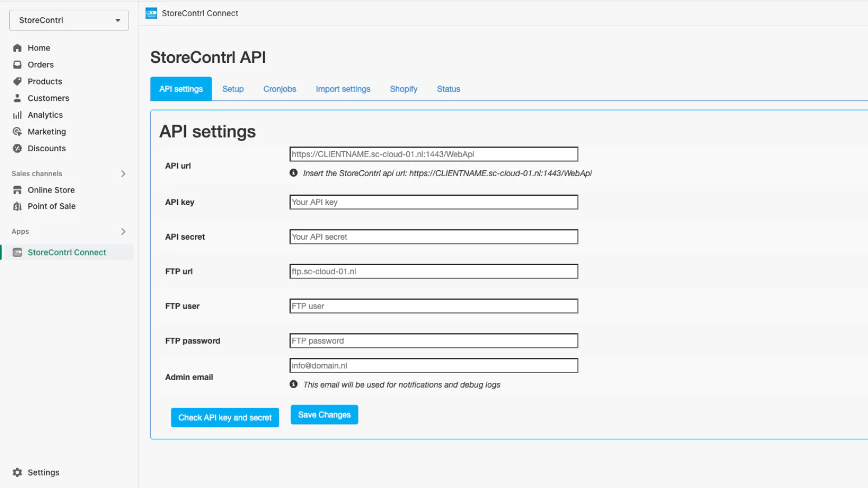
Task: Open the Cronjobs tab
Action: [x=280, y=89]
